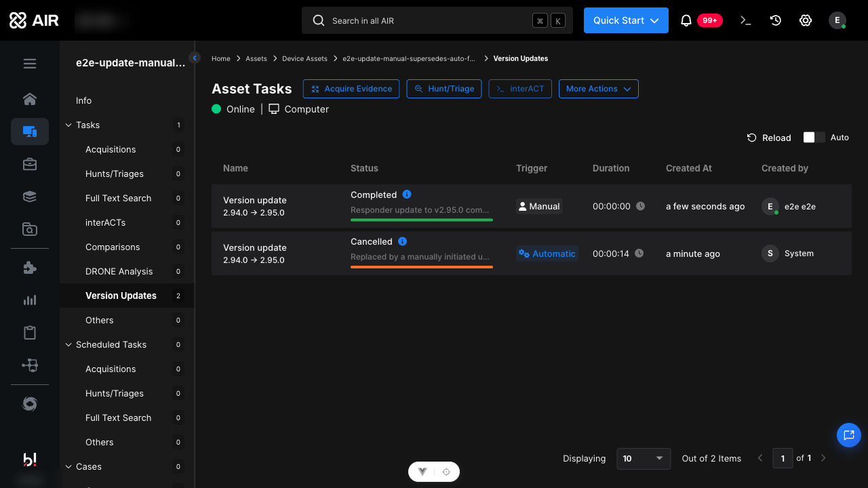Click the AIR logo
Image resolution: width=868 pixels, height=488 pixels.
pos(35,20)
